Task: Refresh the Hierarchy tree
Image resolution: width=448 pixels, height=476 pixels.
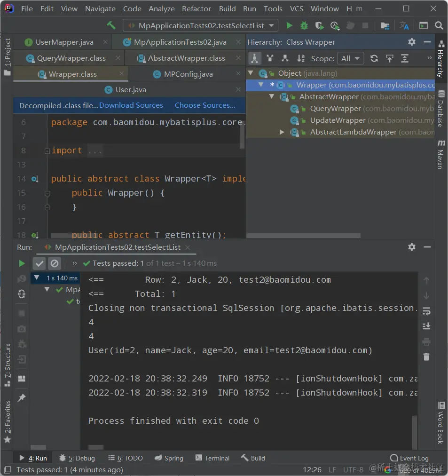Action: point(374,58)
